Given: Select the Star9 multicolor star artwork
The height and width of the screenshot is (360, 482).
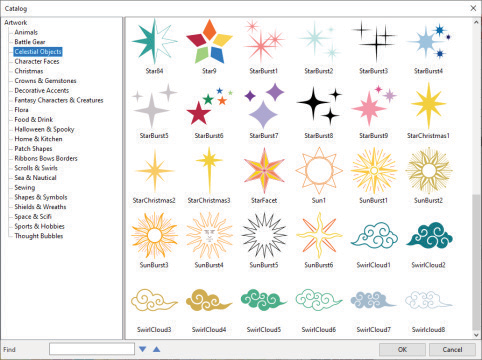Looking at the screenshot, I should [209, 42].
